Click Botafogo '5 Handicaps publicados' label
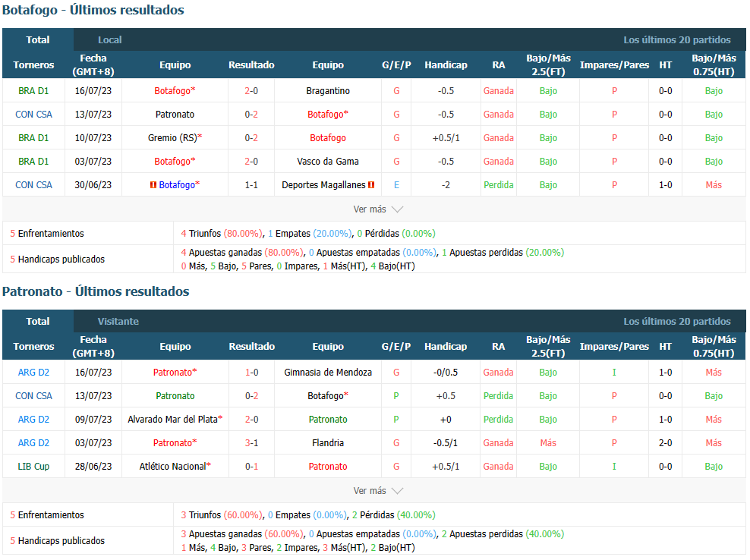Image resolution: width=750 pixels, height=560 pixels. [x=58, y=260]
